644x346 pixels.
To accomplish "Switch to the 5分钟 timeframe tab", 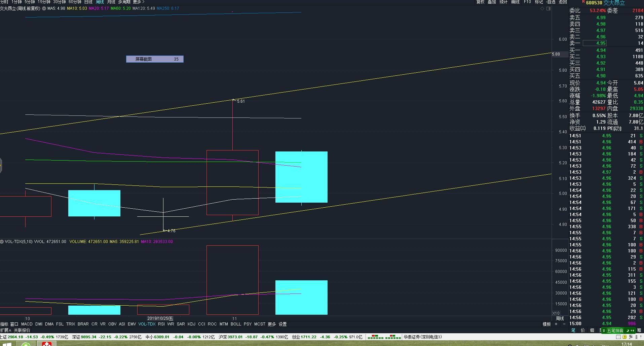I will click(x=30, y=2).
